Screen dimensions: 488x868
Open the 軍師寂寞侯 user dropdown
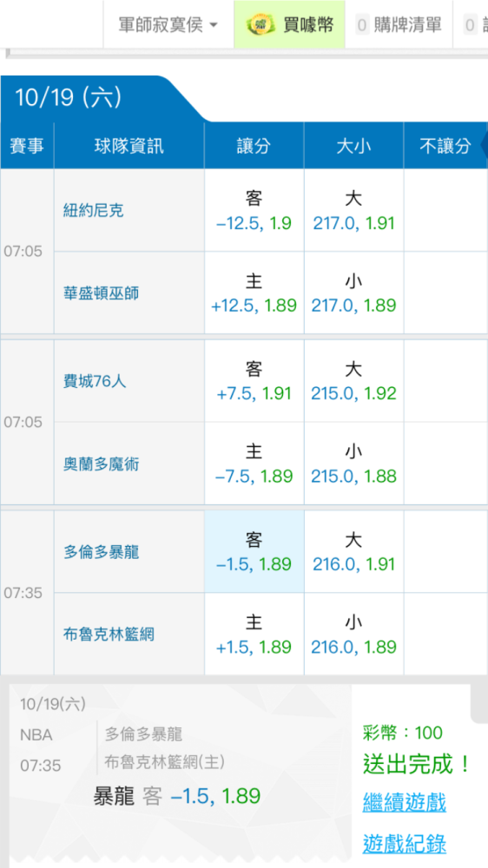pyautogui.click(x=168, y=24)
